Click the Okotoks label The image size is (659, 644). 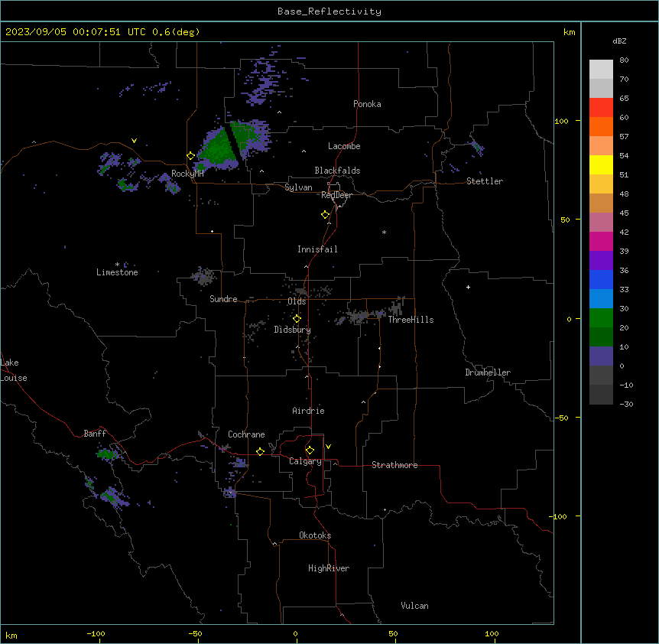click(x=315, y=535)
